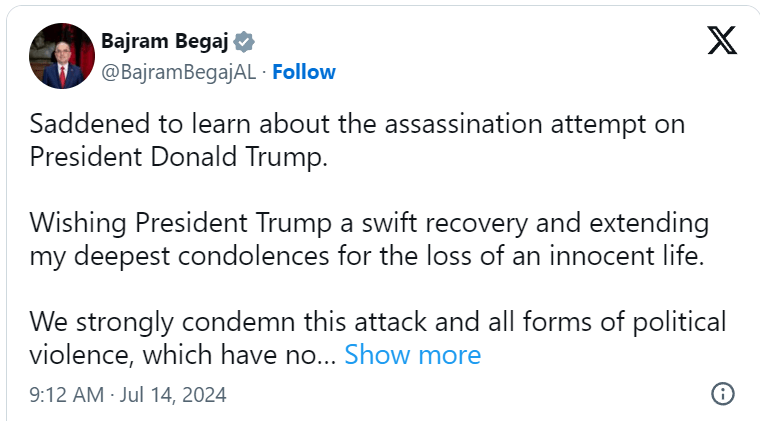
Task: Open the @BajramBegajAL handle link
Action: pyautogui.click(x=177, y=72)
